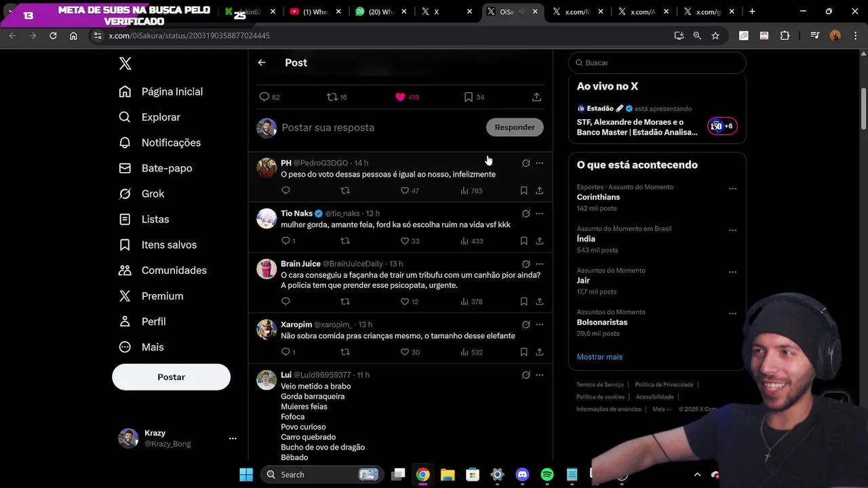Open the Estadão live broadcast card

pos(656,121)
